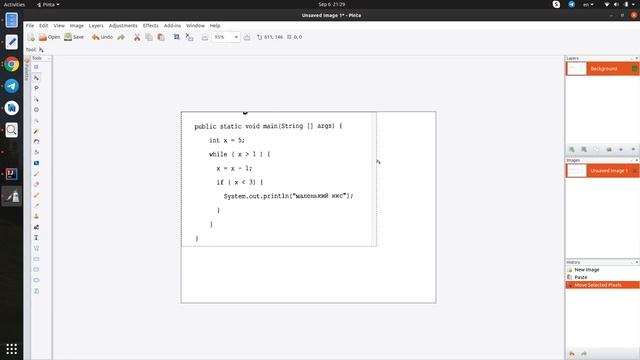
Task: Select the Ellipse shape tool
Action: (x=36, y=280)
